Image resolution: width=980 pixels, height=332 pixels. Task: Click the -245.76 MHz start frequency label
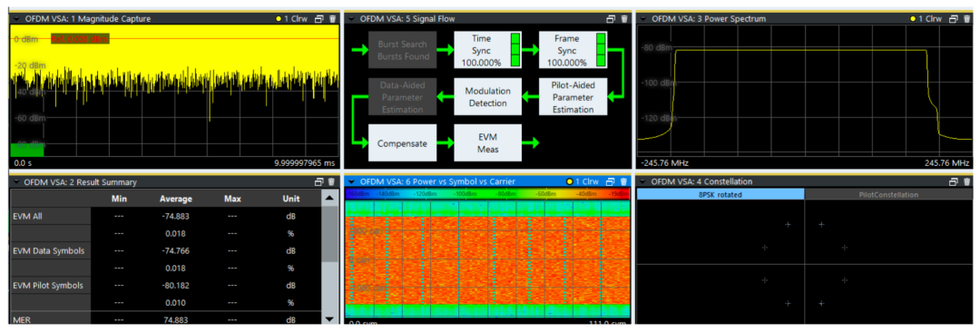(665, 162)
